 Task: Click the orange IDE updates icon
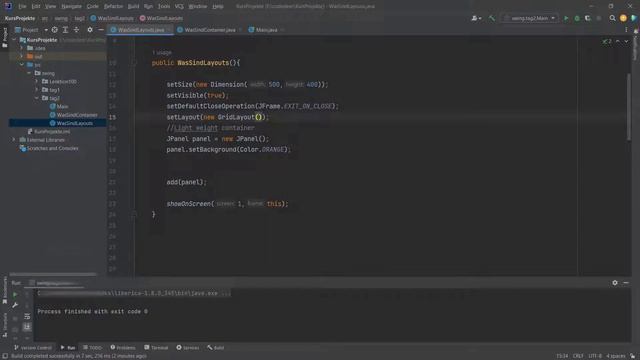623,18
